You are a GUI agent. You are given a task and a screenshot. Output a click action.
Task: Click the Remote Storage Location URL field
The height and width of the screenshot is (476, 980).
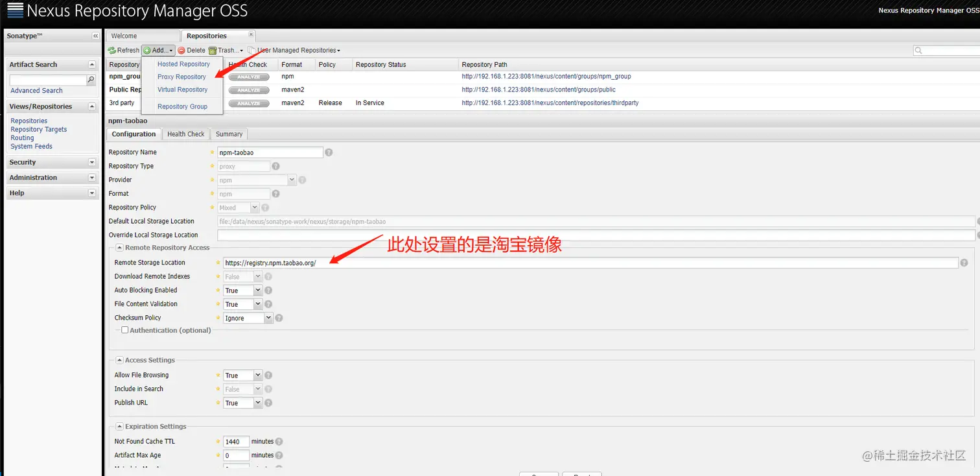tap(590, 263)
